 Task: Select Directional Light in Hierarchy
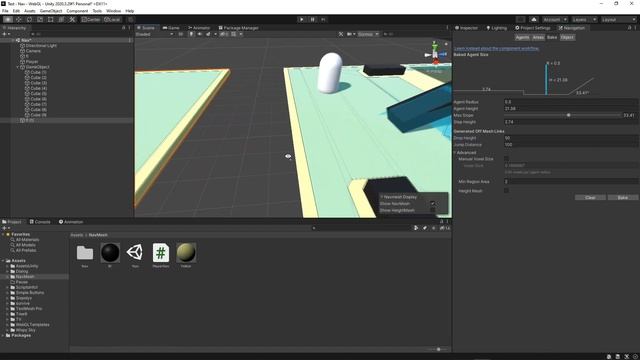click(41, 46)
